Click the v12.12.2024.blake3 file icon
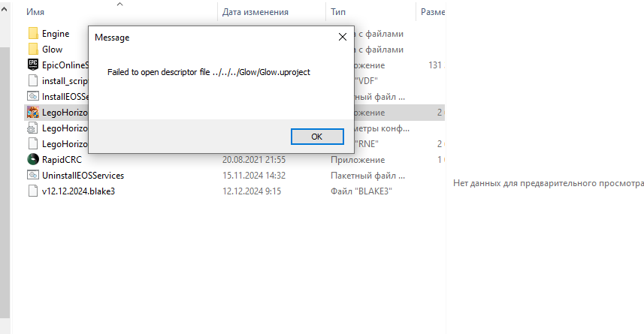644x334 pixels. pyautogui.click(x=33, y=191)
